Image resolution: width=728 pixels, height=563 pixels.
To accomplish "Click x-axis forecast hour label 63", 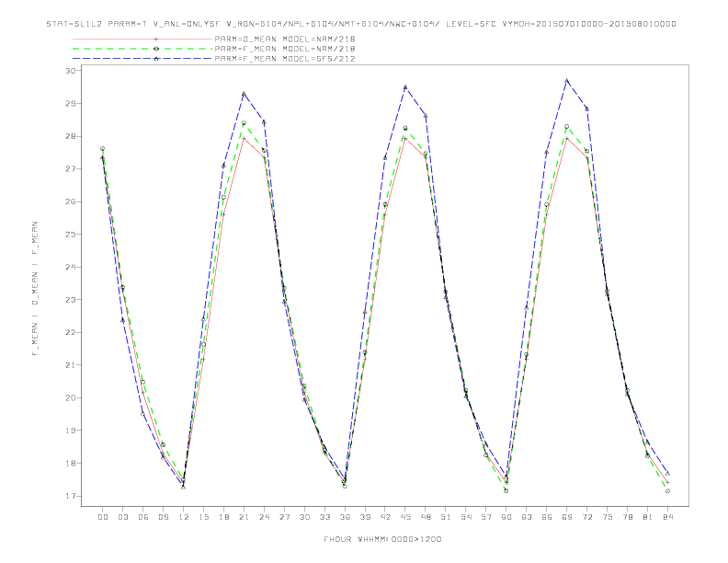I will pyautogui.click(x=527, y=517).
